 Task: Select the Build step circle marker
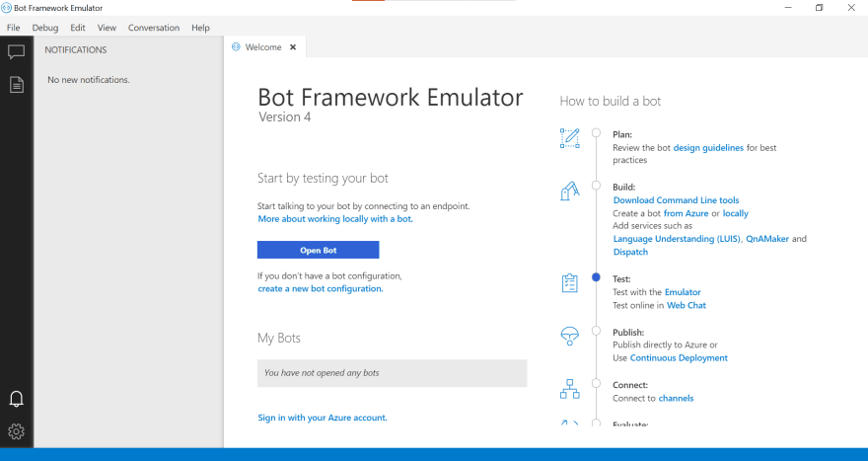596,186
